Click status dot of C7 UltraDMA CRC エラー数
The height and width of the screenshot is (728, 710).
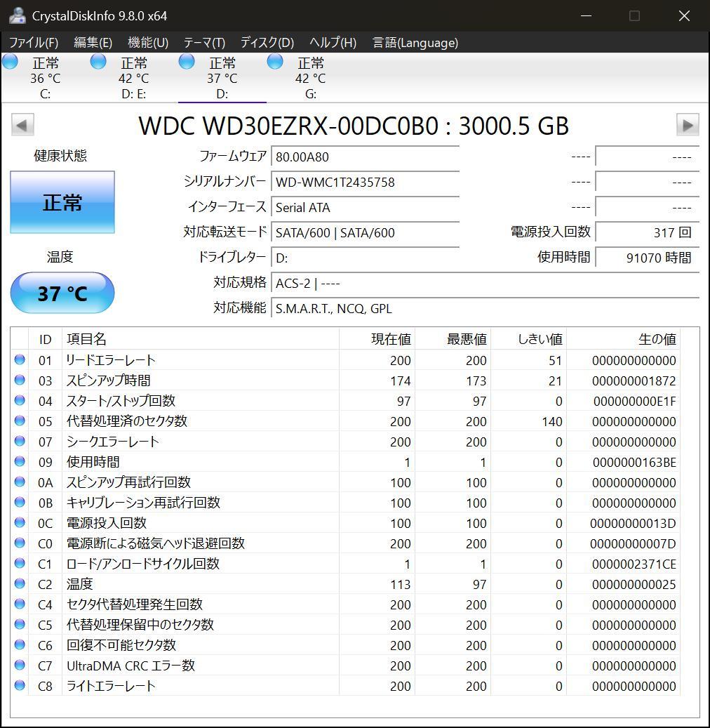tap(20, 665)
